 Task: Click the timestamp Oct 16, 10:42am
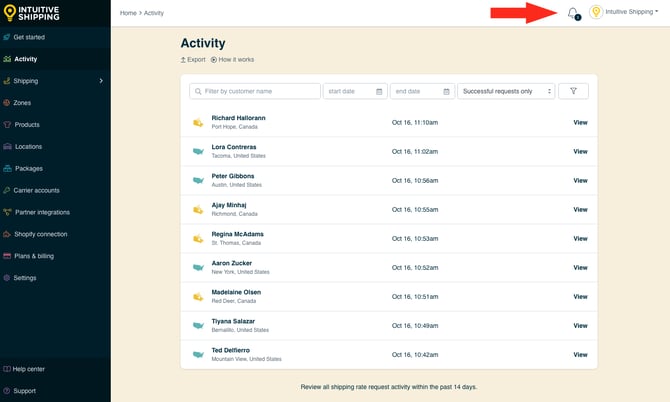415,355
